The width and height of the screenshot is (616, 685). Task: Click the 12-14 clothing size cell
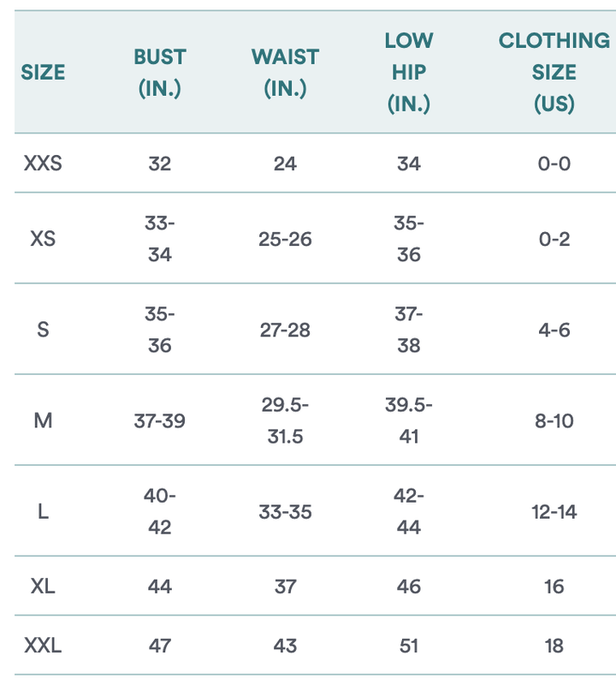tap(554, 512)
